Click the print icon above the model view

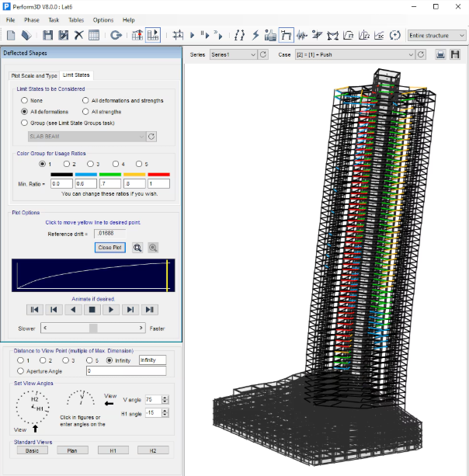pyautogui.click(x=441, y=55)
